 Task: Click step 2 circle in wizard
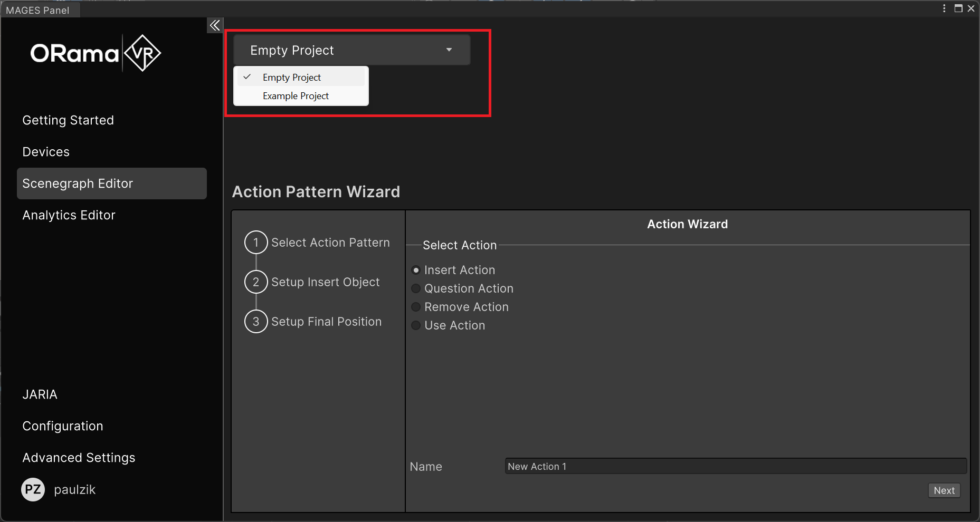tap(256, 282)
